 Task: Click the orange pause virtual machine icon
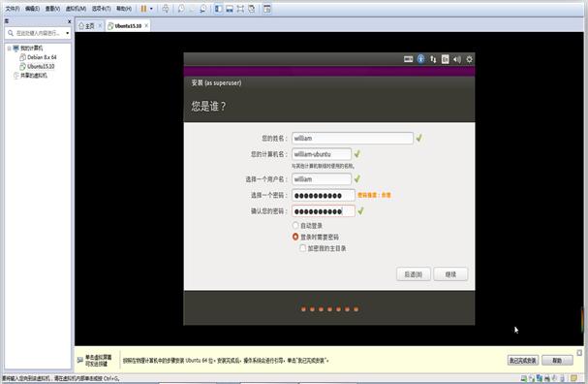(x=143, y=9)
